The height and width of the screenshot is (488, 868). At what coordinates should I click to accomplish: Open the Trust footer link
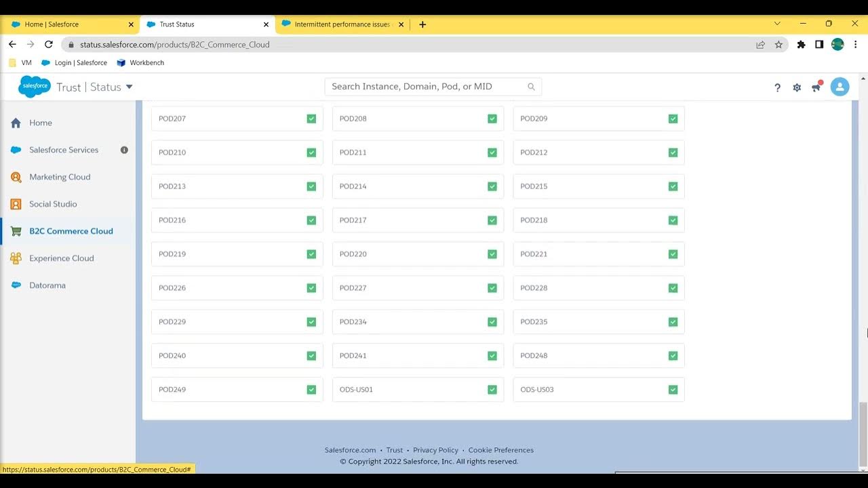tap(395, 450)
